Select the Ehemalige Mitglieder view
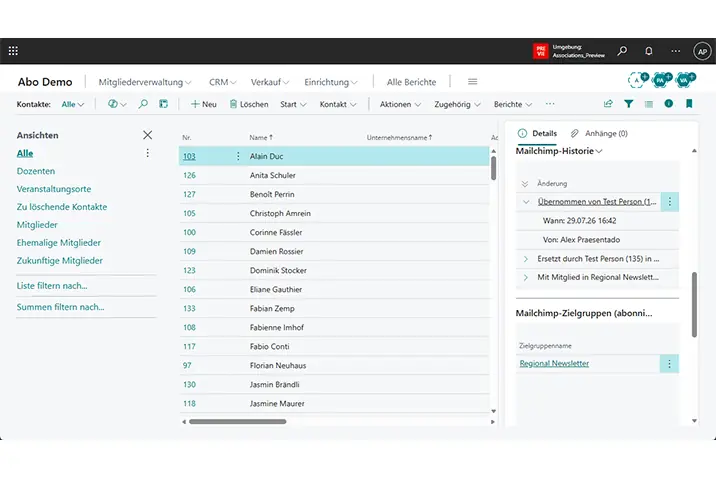 pos(58,243)
